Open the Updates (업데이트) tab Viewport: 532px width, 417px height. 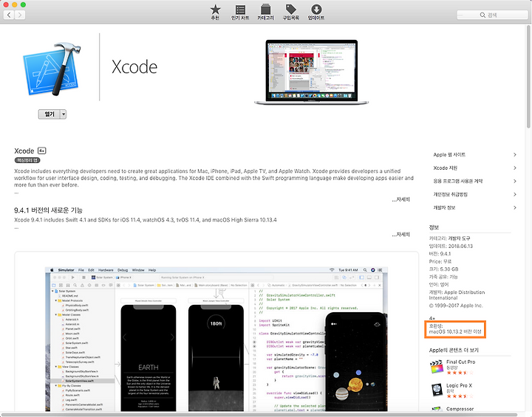(316, 13)
